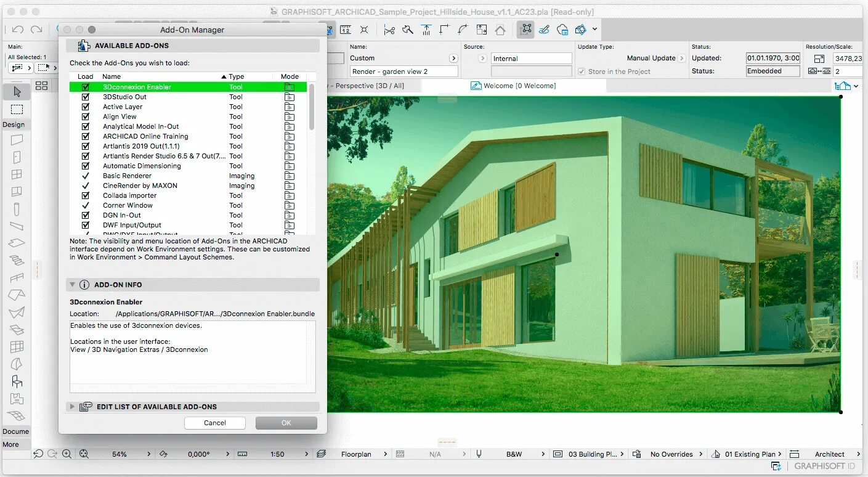
Task: Switch to the Welcome [0 Welcome] tab
Action: pos(513,86)
